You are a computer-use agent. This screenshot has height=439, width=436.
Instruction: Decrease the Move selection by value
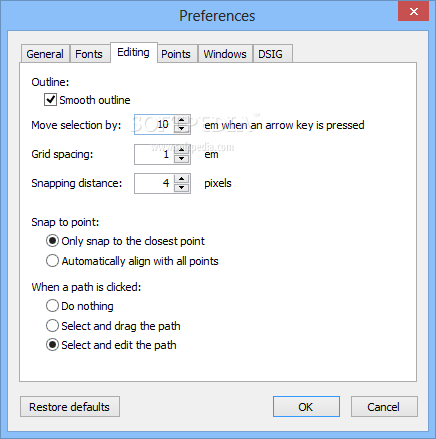pos(182,129)
